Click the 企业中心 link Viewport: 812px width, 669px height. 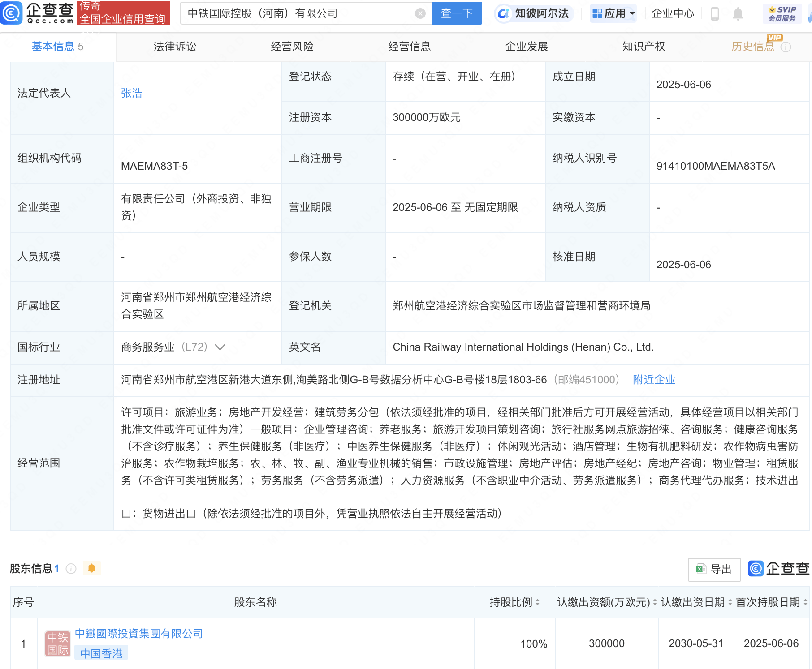tap(673, 13)
